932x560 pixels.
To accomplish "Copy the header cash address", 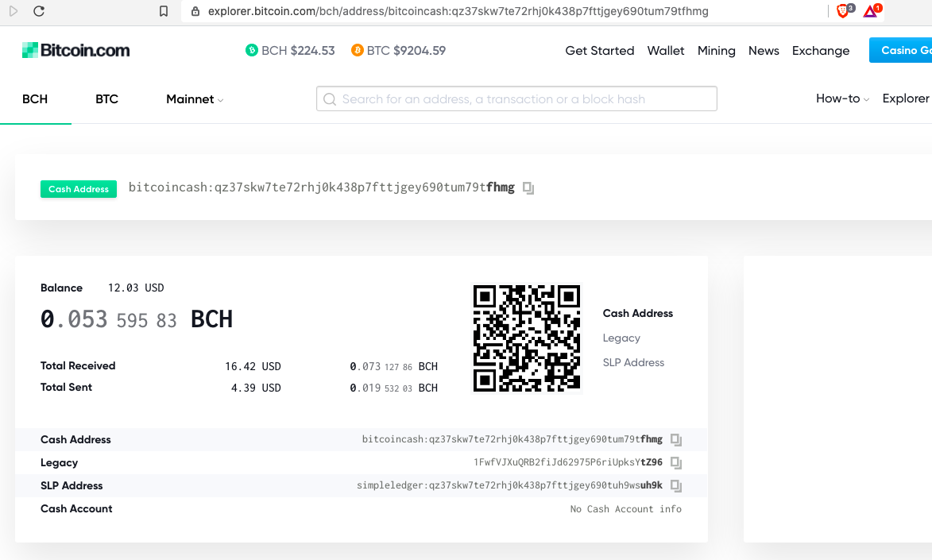I will (528, 187).
